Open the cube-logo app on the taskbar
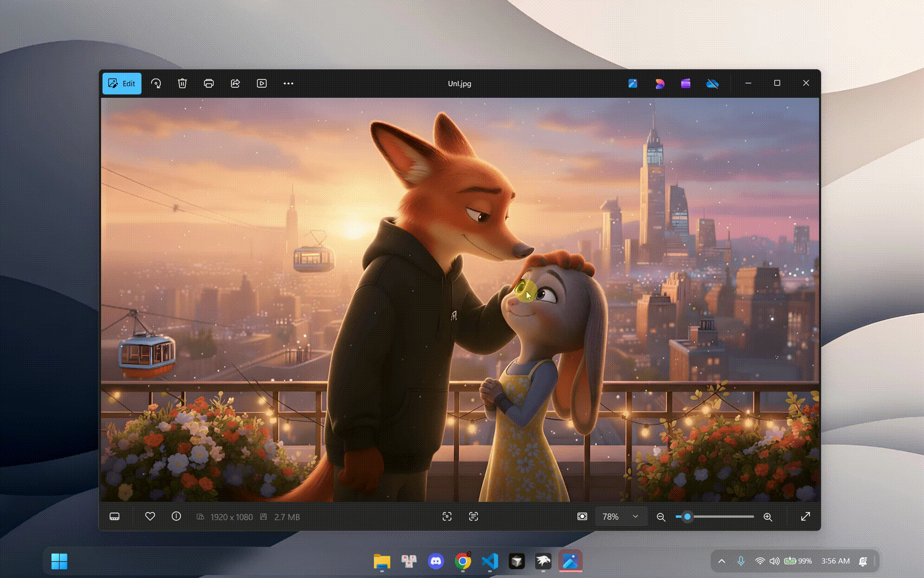924x578 pixels. [517, 561]
